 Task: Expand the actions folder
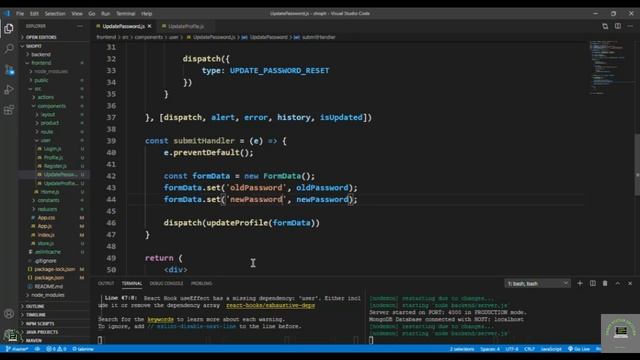45,97
